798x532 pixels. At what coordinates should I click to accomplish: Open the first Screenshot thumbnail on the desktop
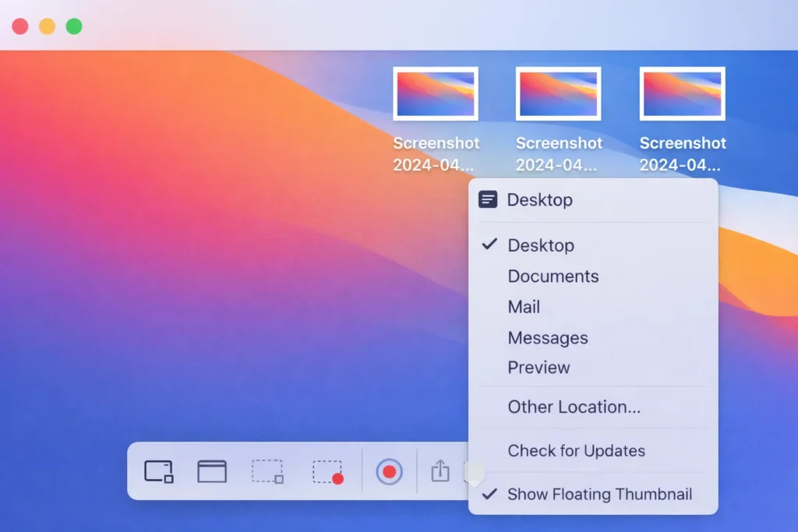coord(436,93)
